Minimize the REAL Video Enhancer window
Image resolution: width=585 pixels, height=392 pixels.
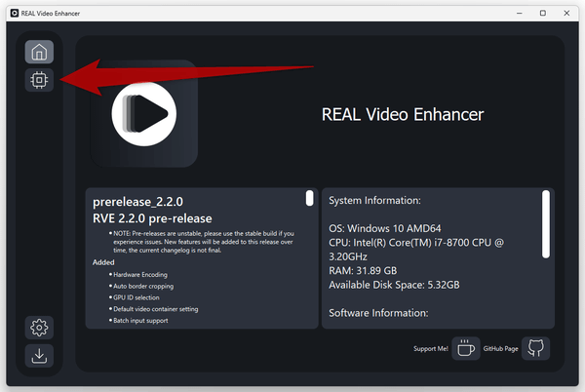point(520,14)
